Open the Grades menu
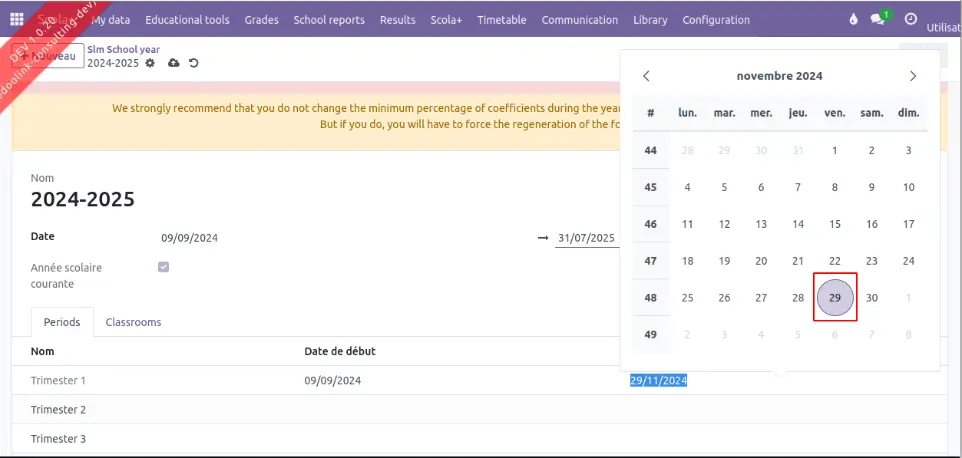This screenshot has height=458, width=962. [x=261, y=20]
